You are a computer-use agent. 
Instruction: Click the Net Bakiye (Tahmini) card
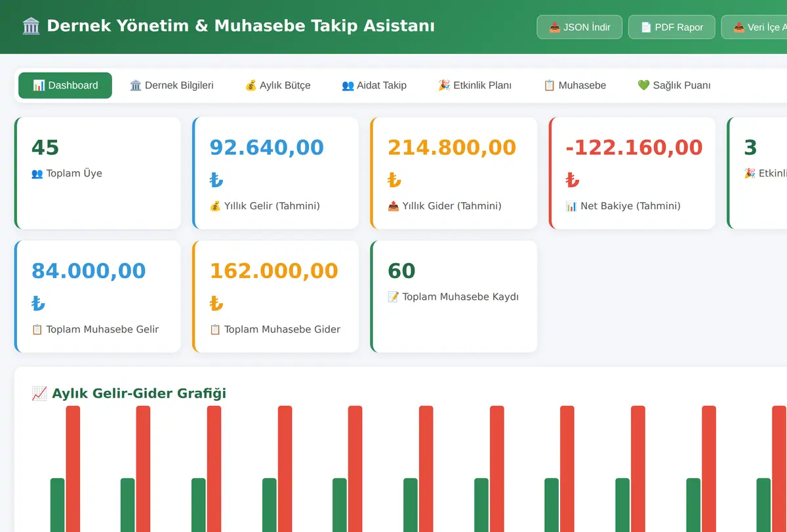click(x=632, y=173)
